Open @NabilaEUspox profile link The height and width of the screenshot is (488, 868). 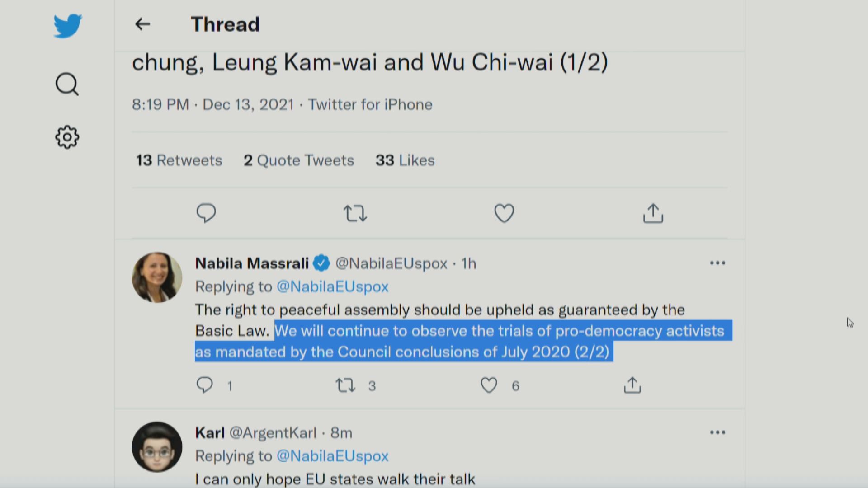pyautogui.click(x=391, y=263)
